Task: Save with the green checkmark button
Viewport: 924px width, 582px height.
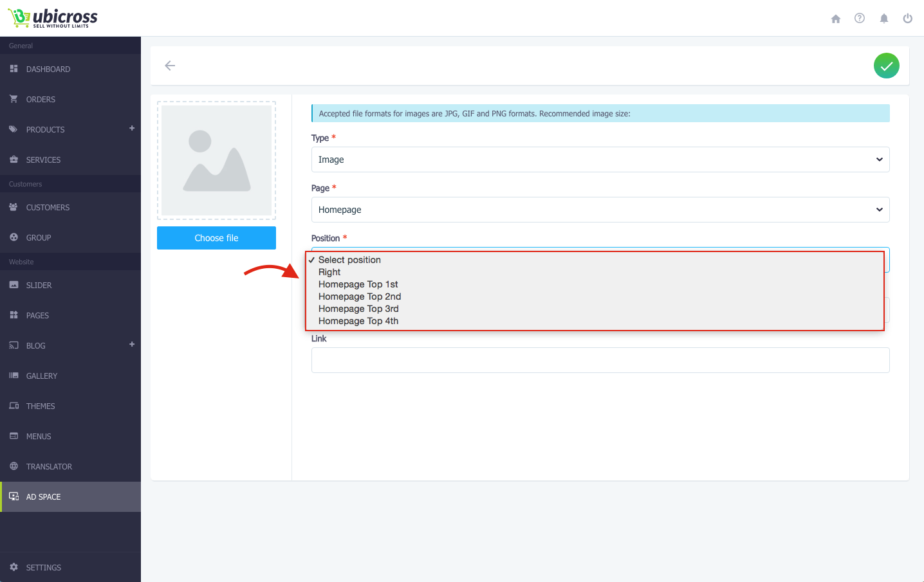Action: tap(887, 66)
